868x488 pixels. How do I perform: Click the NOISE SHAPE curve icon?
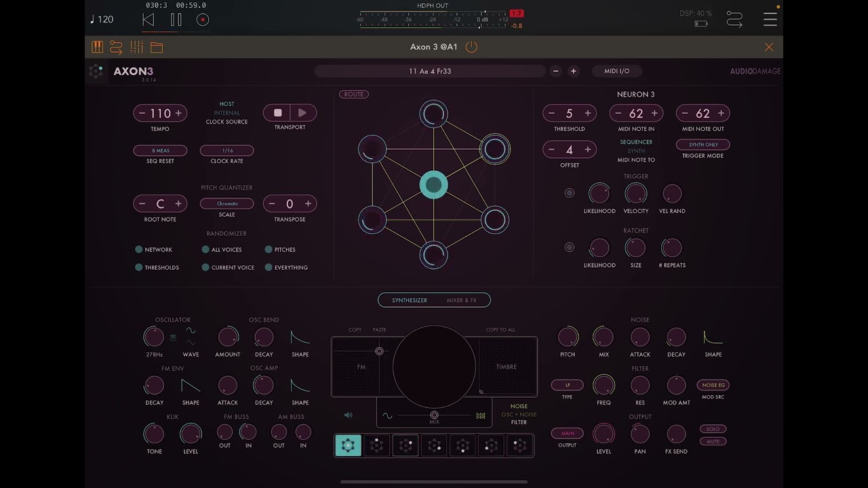(x=713, y=337)
